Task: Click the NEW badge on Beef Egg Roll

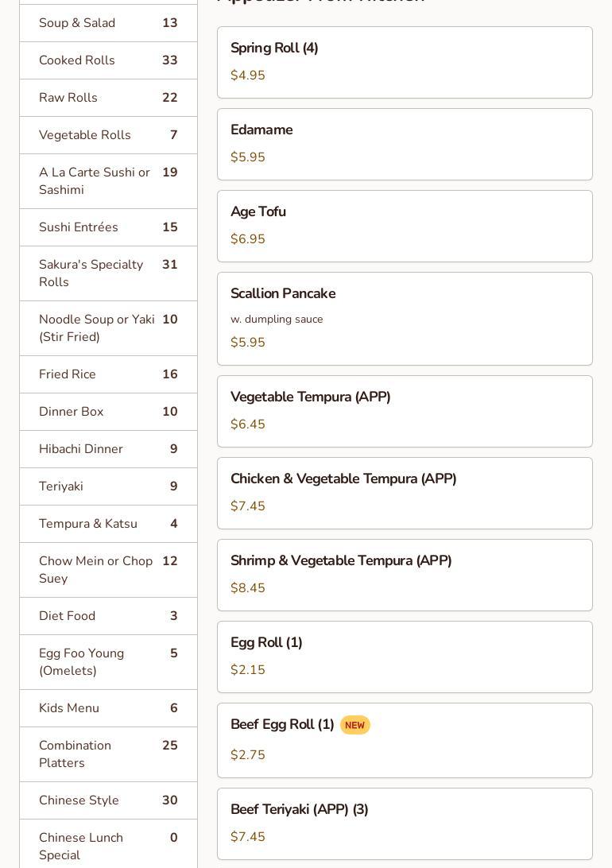Action: [x=354, y=725]
